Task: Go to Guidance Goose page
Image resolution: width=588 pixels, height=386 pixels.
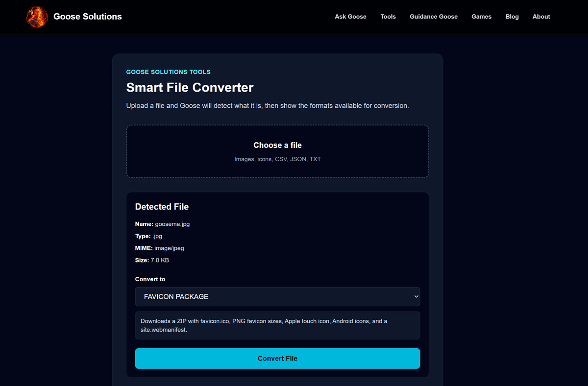Action: tap(434, 17)
